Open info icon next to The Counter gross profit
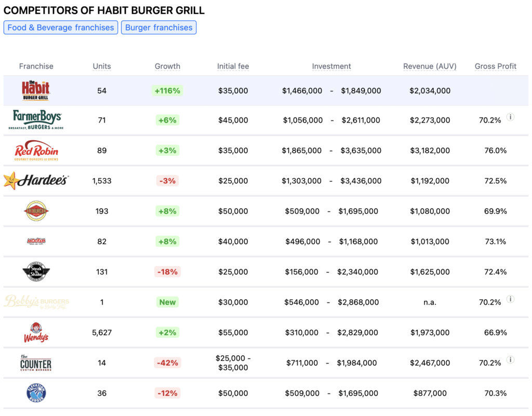The image size is (532, 416). pyautogui.click(x=510, y=360)
